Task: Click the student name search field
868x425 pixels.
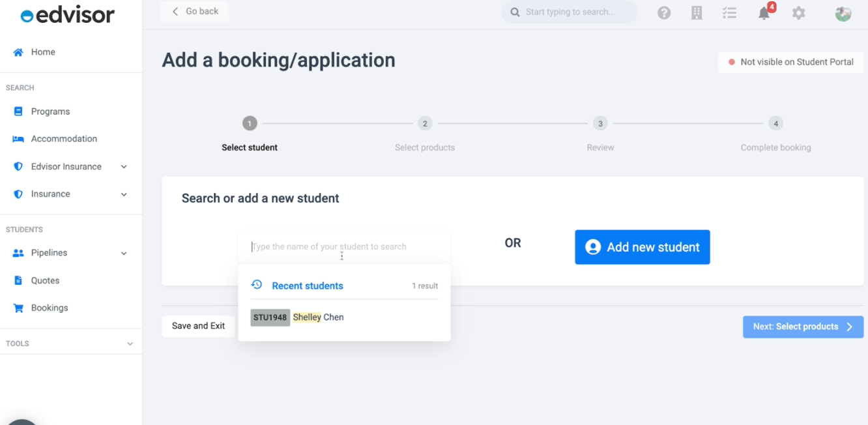Action: (x=344, y=246)
